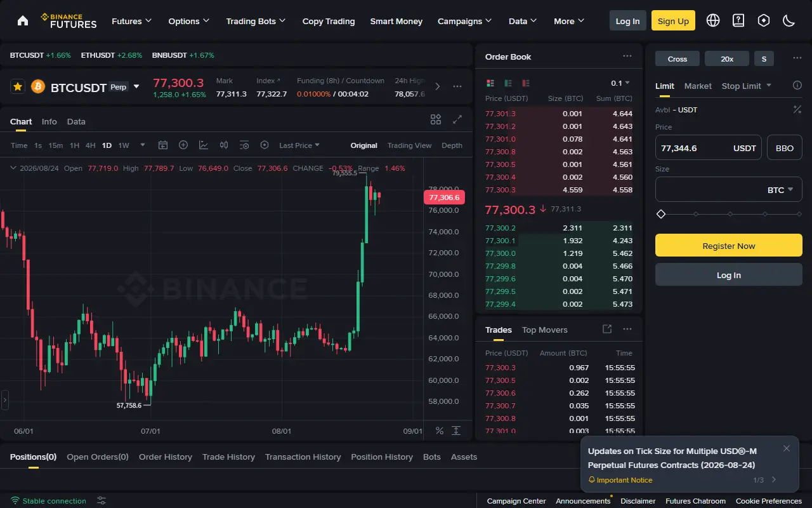812x508 pixels.
Task: Change order book 0.1 grouping
Action: click(x=620, y=83)
